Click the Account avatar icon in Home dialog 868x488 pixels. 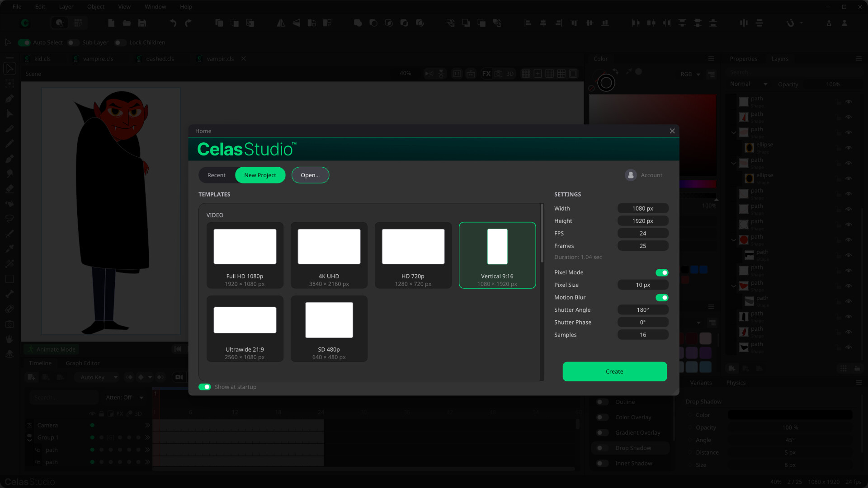[x=631, y=175]
